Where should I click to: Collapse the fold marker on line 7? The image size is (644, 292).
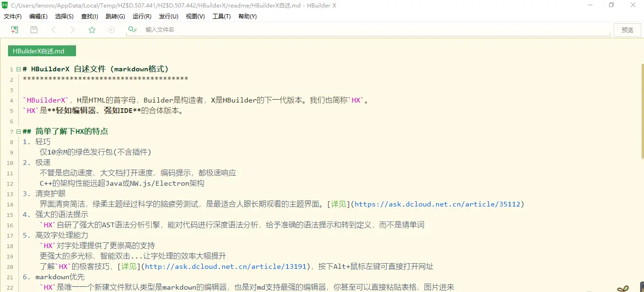click(18, 131)
